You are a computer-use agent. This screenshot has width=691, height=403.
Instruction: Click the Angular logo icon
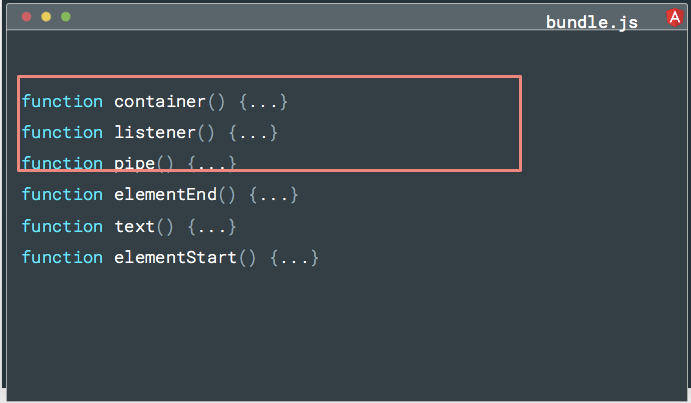tap(675, 16)
